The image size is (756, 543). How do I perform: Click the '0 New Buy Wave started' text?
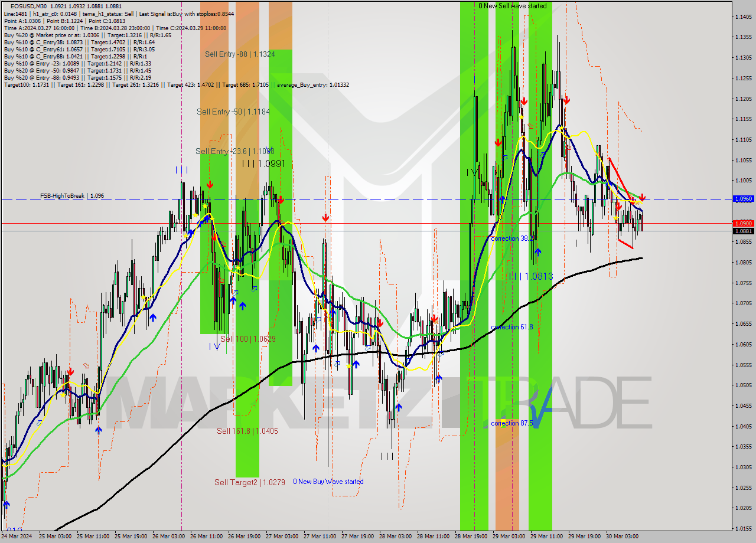[328, 482]
